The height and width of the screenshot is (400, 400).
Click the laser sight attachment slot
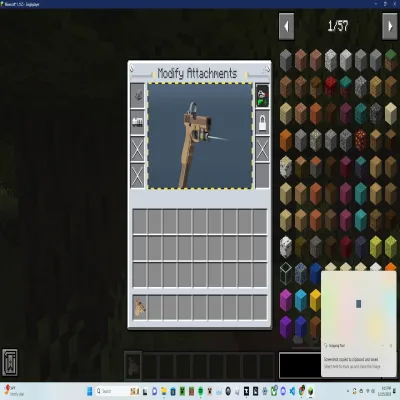point(262,96)
